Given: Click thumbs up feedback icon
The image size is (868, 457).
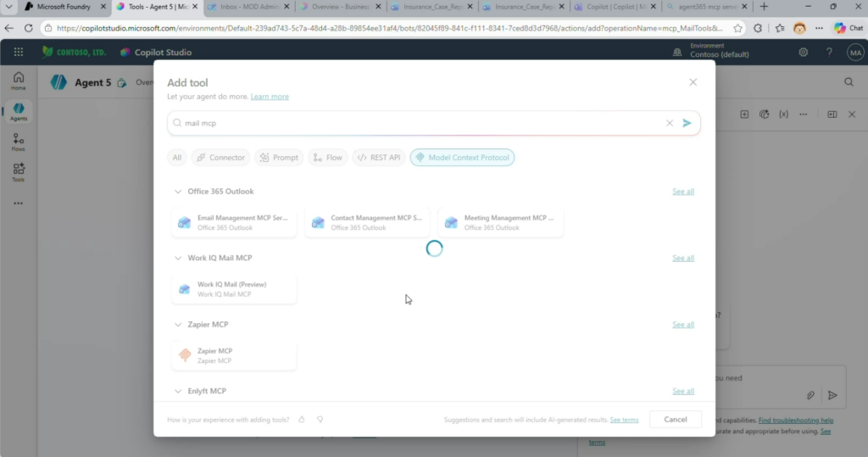Looking at the screenshot, I should point(302,420).
